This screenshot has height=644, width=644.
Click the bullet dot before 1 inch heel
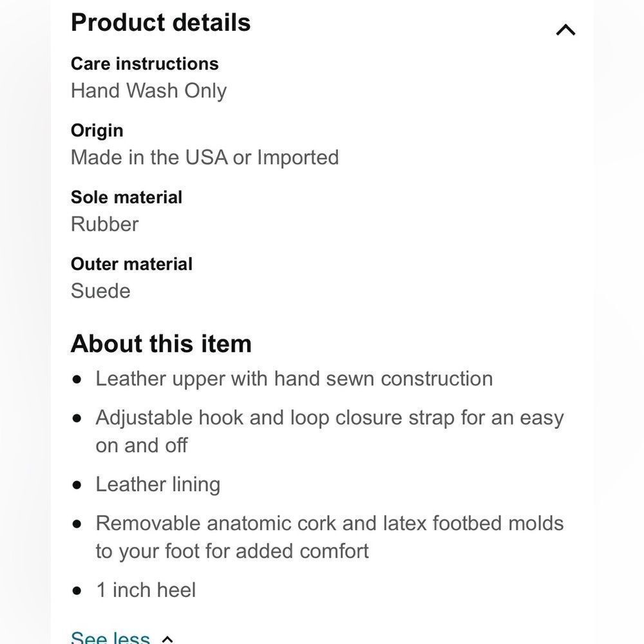pos(78,591)
